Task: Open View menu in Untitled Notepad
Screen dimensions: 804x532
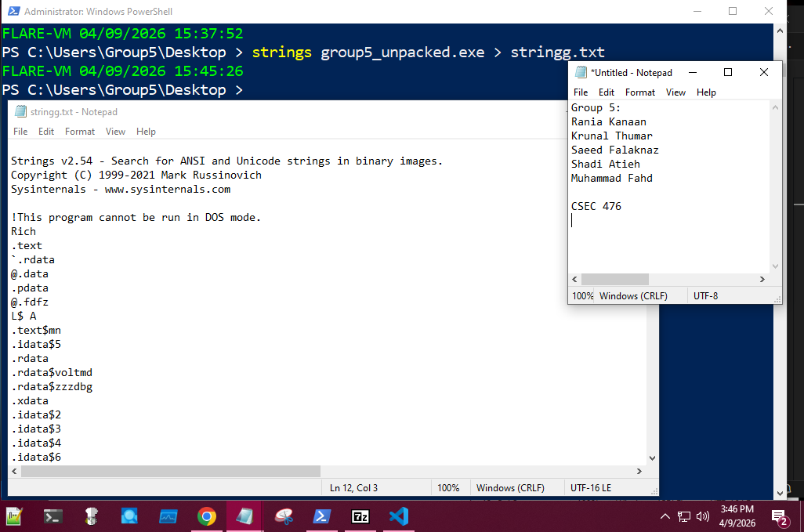Action: click(675, 92)
